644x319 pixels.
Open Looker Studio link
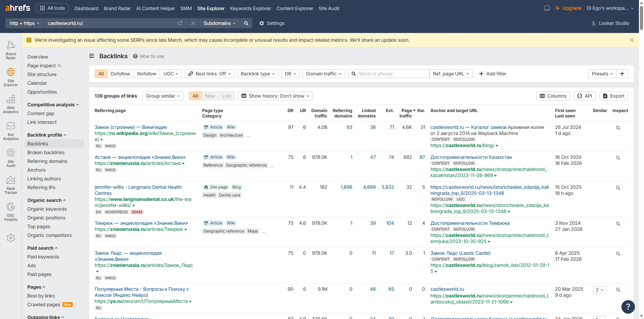tap(611, 23)
